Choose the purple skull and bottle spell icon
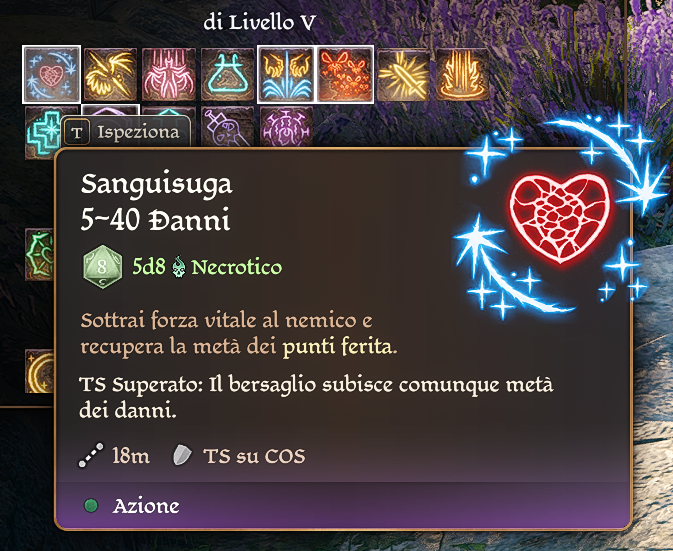This screenshot has width=673, height=551. click(x=227, y=127)
